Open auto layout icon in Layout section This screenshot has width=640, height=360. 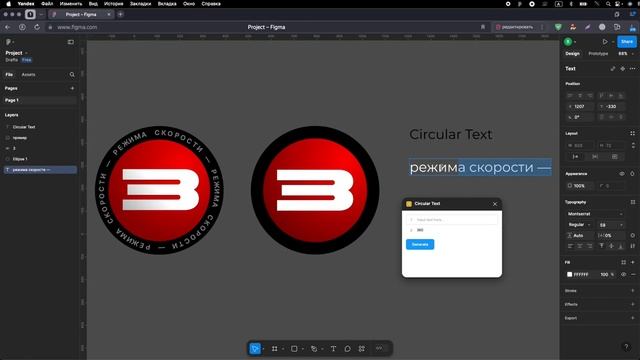pos(632,133)
